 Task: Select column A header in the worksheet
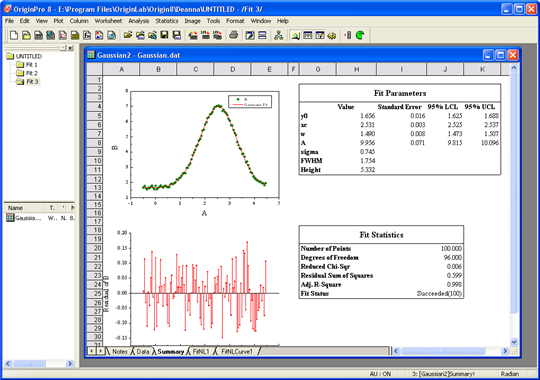pyautogui.click(x=122, y=69)
